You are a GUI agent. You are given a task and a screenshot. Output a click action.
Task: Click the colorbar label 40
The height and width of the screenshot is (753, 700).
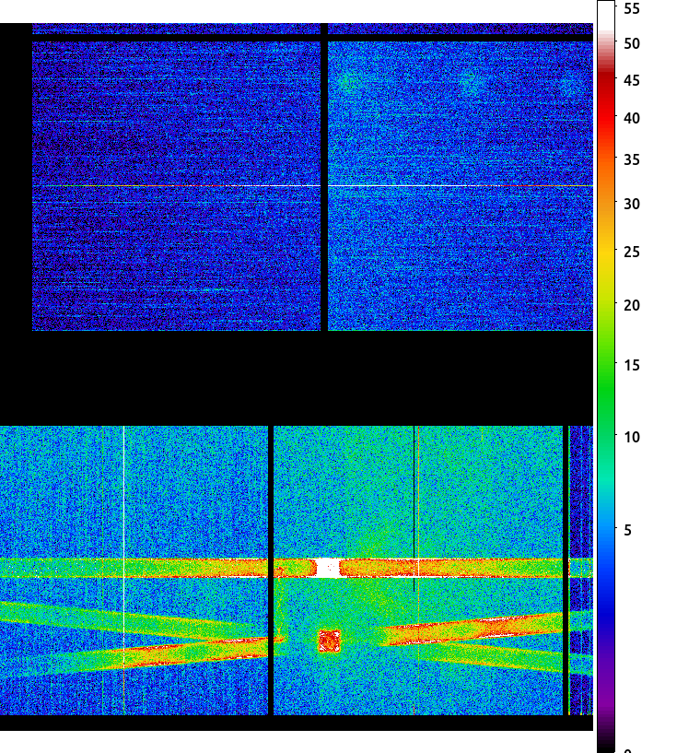click(x=632, y=118)
